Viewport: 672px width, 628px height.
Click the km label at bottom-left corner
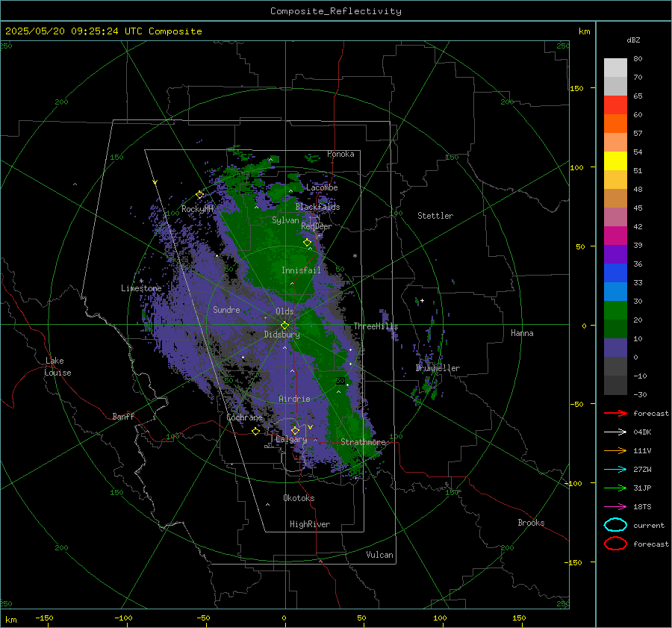(x=10, y=620)
